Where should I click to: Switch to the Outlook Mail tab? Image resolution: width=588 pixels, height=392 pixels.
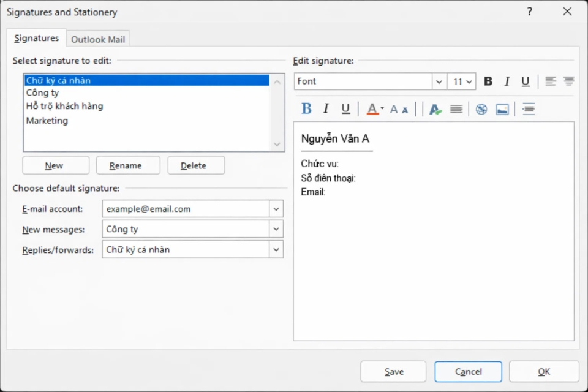[x=98, y=39]
